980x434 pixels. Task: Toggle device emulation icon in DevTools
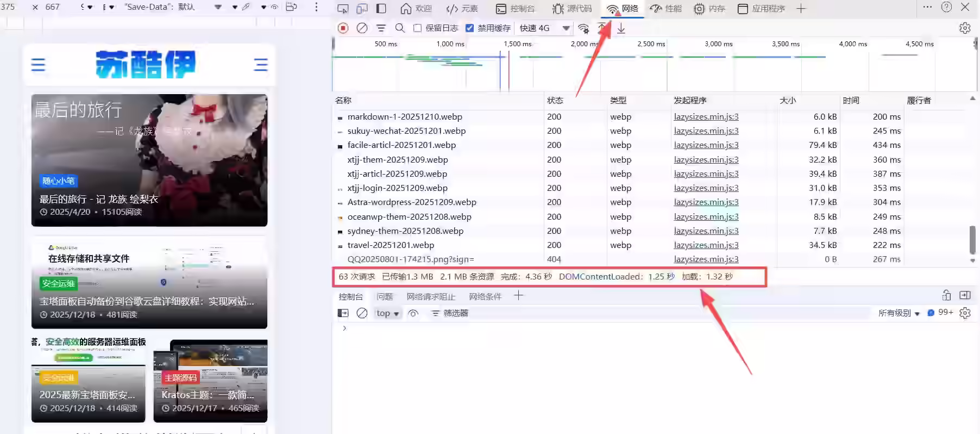tap(362, 9)
